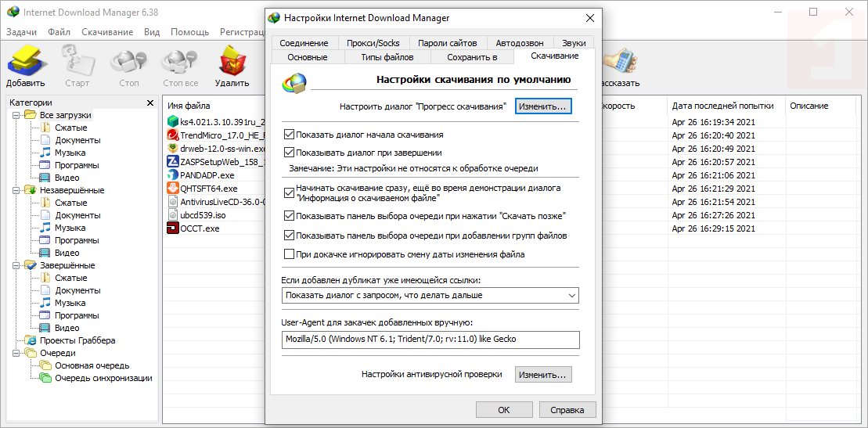Select the ZASPSetupWeb_158 file icon
Screen dimensions: 868x428
[x=172, y=162]
